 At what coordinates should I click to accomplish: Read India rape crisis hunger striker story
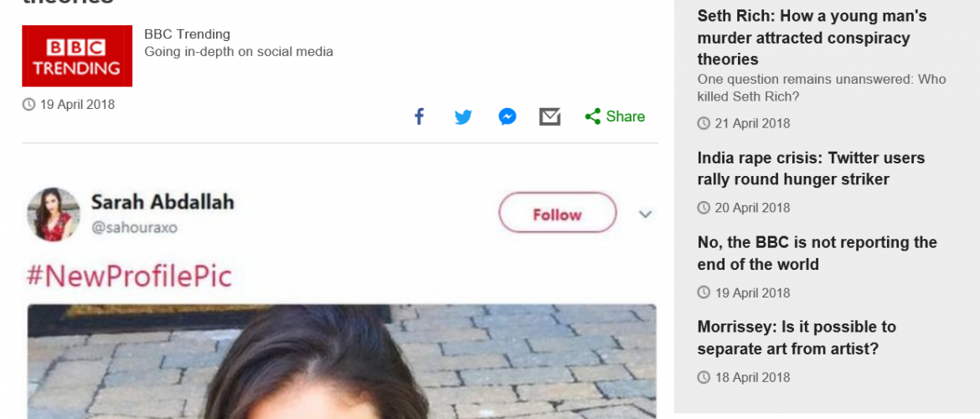click(811, 168)
